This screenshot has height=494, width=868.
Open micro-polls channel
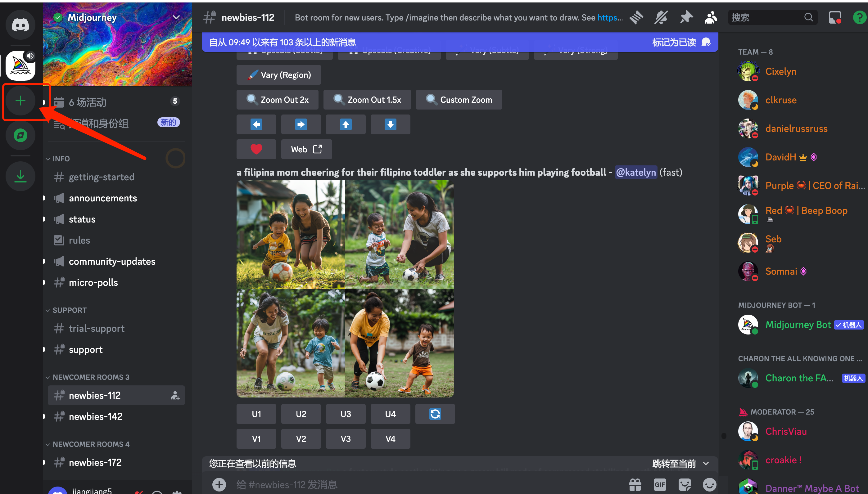116,282
